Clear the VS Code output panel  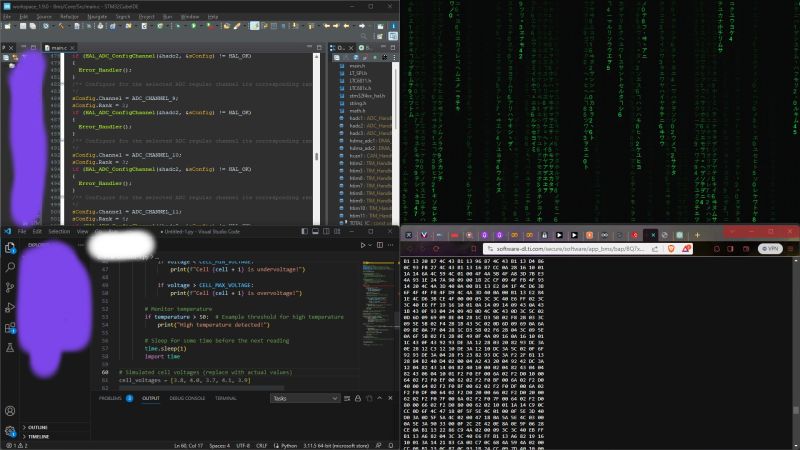pyautogui.click(x=347, y=398)
